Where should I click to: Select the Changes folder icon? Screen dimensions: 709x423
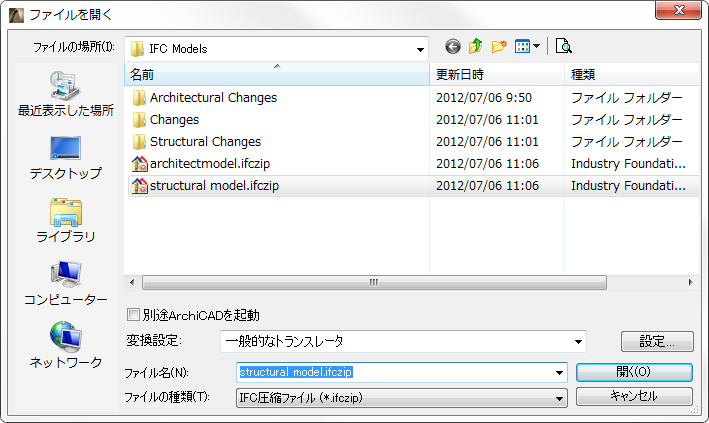click(139, 120)
